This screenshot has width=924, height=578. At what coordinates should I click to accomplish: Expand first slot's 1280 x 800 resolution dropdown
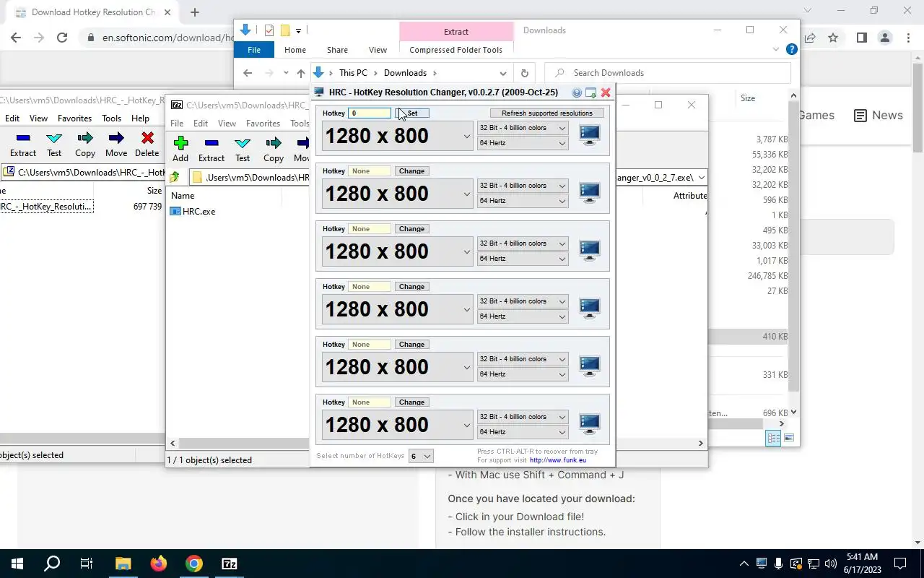pos(466,136)
